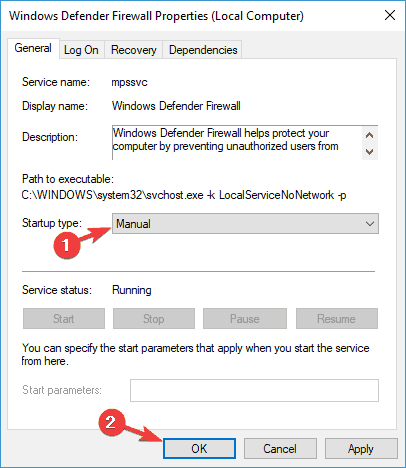The width and height of the screenshot is (406, 468).
Task: Click the path to executable text
Action: click(x=184, y=195)
